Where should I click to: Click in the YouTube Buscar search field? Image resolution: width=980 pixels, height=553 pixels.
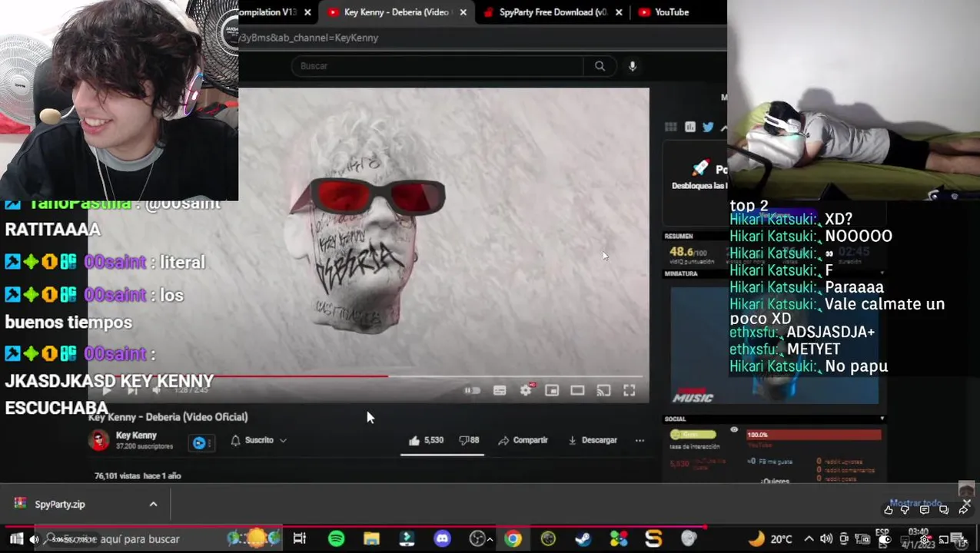437,66
